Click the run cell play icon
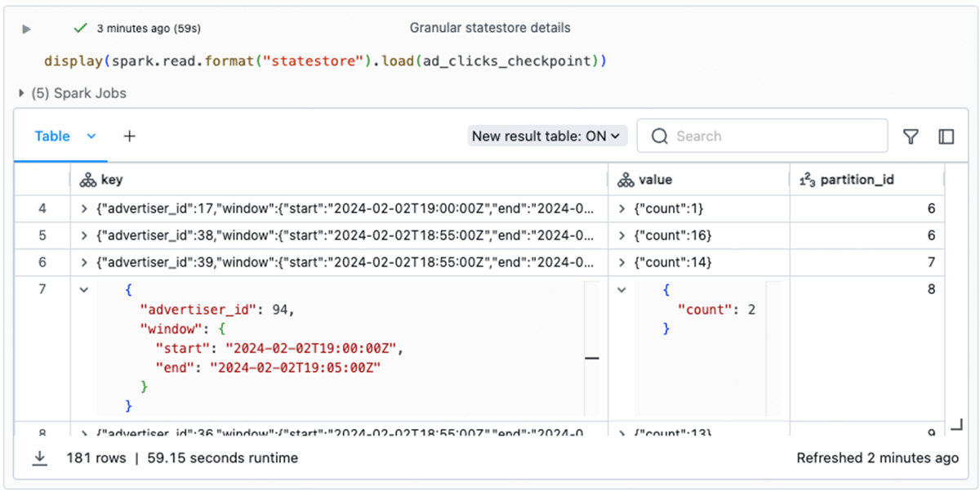980x496 pixels. coord(26,29)
